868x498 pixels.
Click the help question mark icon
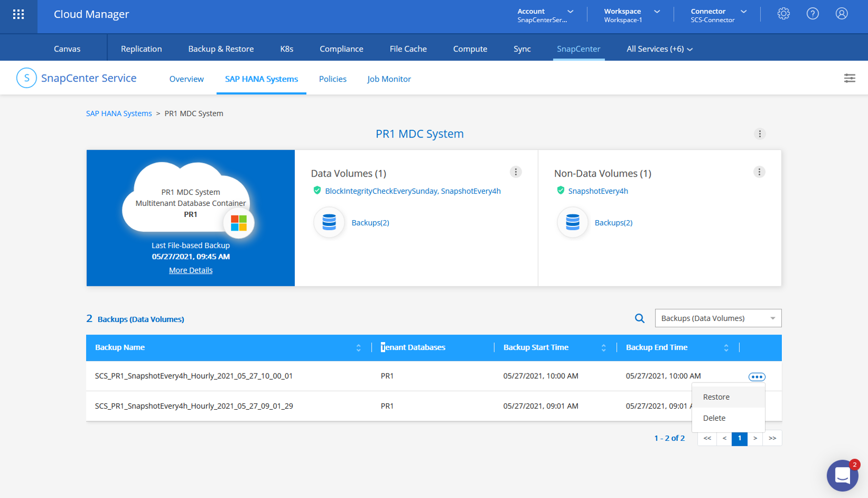tap(812, 14)
